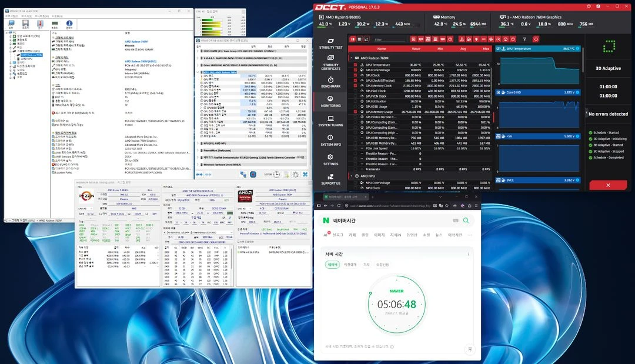This screenshot has width=635, height=364.
Task: Click the browser back arrow
Action: click(x=325, y=206)
